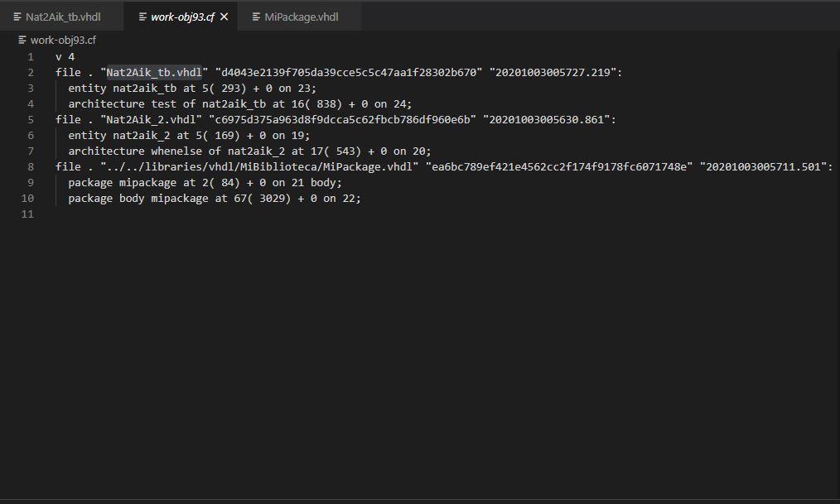The height and width of the screenshot is (504, 840).
Task: Close the work-obj93.cf tab
Action: coord(224,17)
